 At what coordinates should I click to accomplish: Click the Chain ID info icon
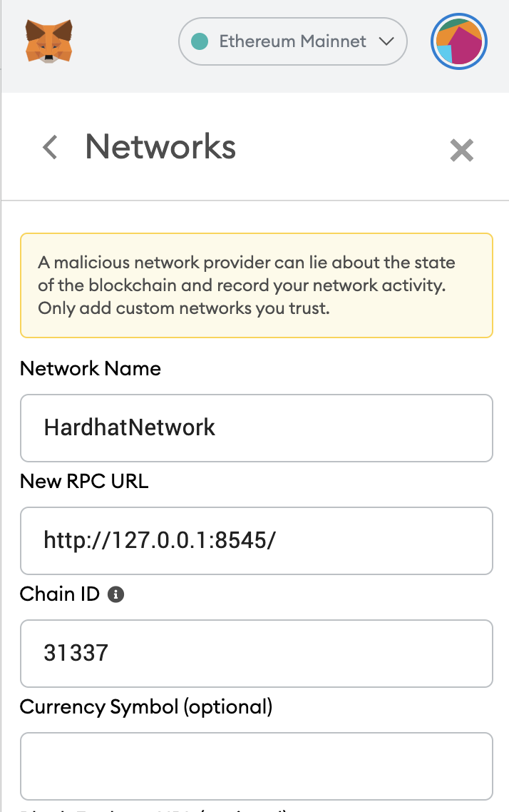point(116,594)
